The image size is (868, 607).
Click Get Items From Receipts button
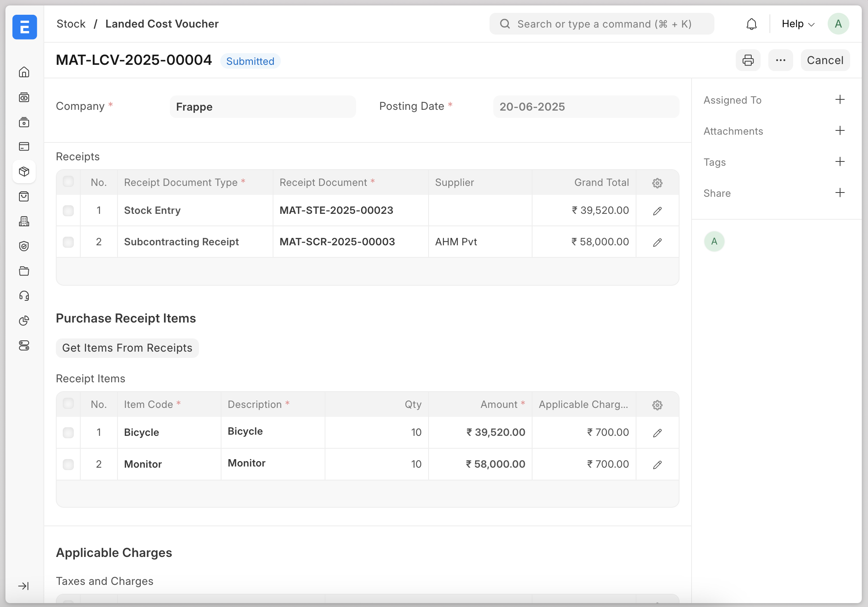(x=127, y=348)
